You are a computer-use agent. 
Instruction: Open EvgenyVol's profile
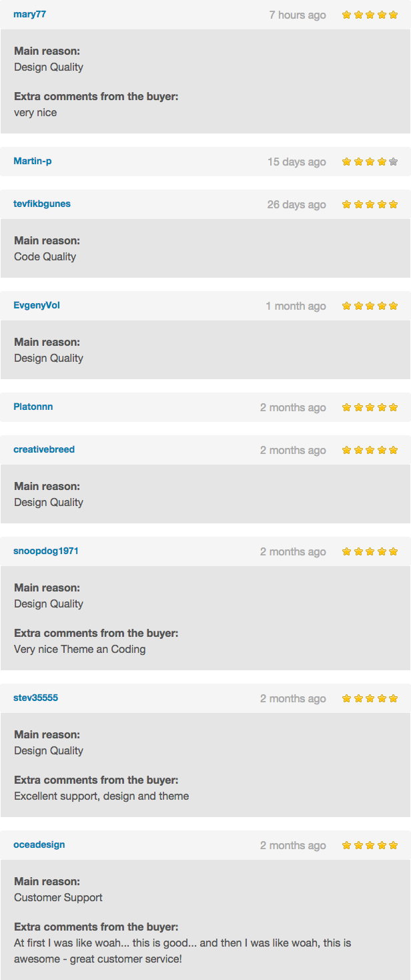[37, 305]
